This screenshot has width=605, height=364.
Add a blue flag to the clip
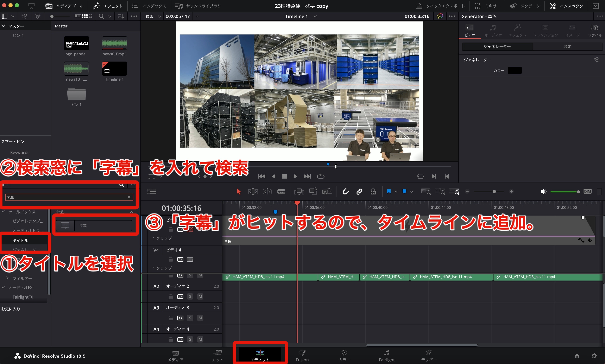pyautogui.click(x=389, y=191)
